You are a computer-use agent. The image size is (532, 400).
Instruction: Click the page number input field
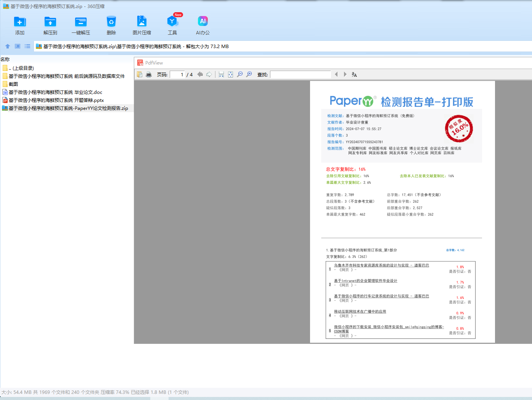point(177,74)
